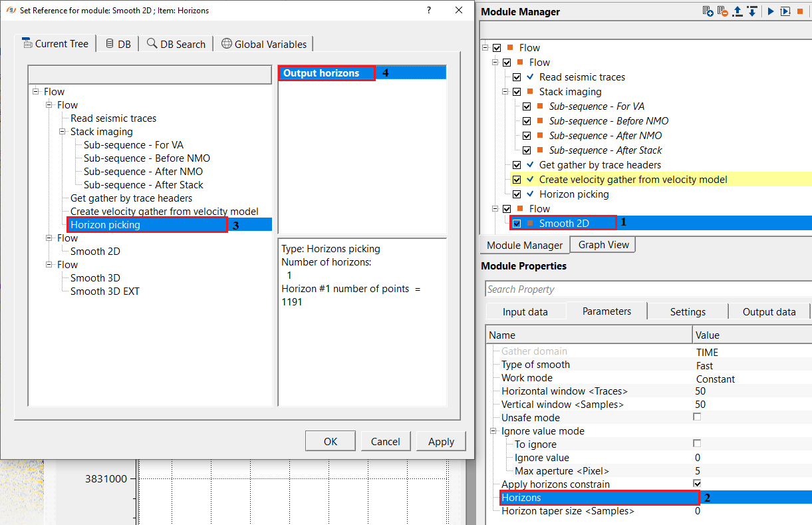Image resolution: width=812 pixels, height=525 pixels.
Task: Move module down with arrow icon
Action: coord(752,11)
